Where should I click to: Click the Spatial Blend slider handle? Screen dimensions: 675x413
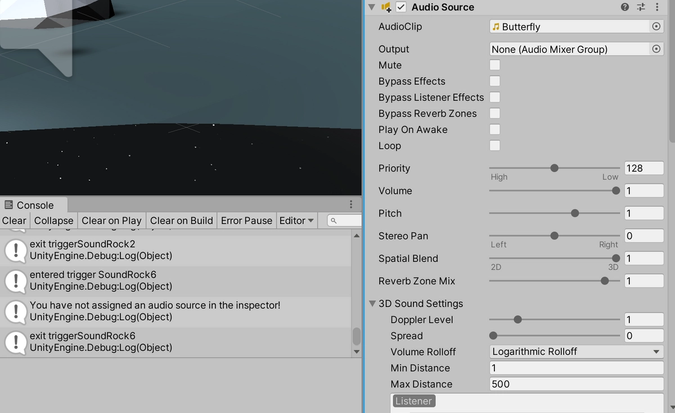point(616,258)
